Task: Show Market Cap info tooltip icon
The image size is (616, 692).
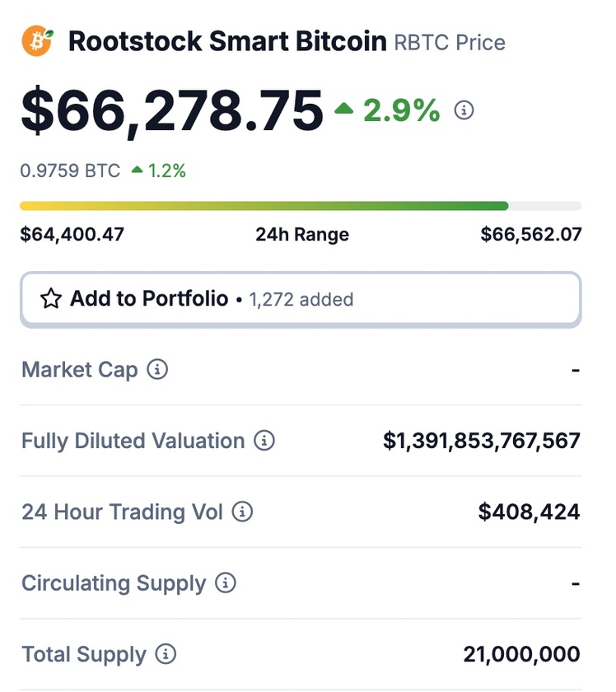Action: click(x=157, y=369)
